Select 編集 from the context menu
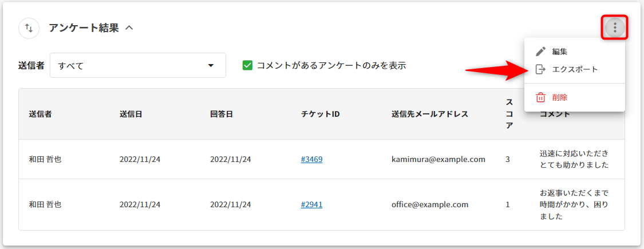This screenshot has height=249, width=644. 560,52
